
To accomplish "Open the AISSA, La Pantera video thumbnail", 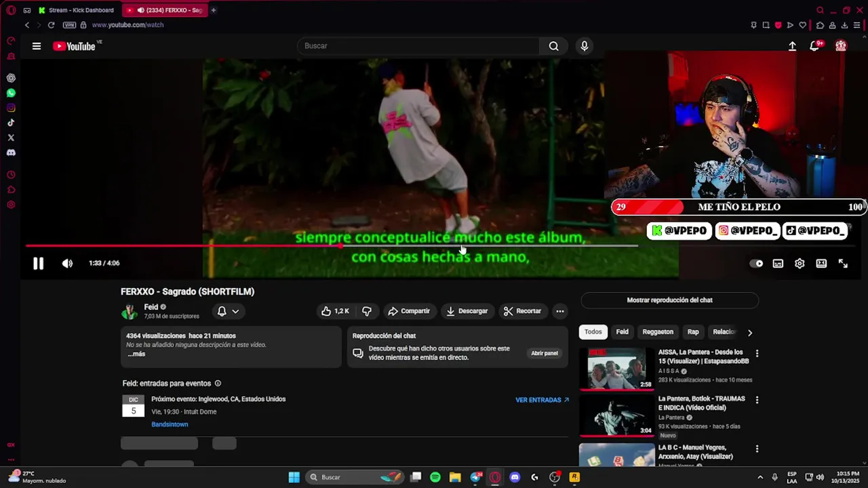I will (x=616, y=368).
